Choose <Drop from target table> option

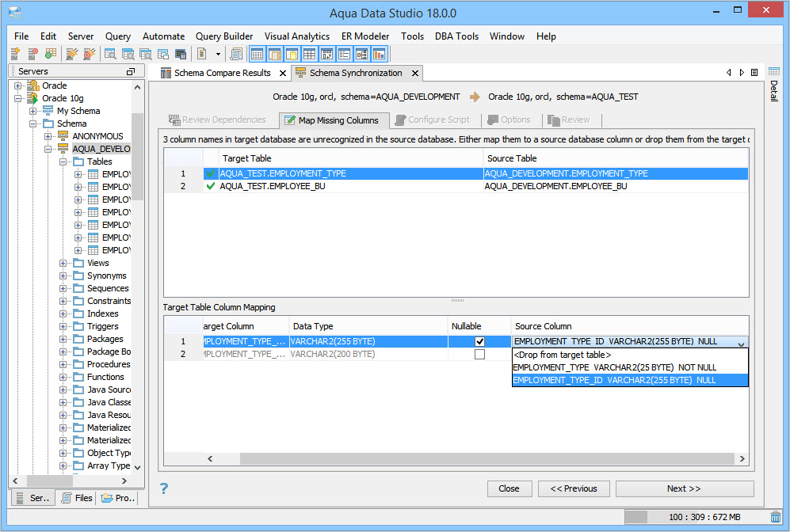click(x=630, y=355)
